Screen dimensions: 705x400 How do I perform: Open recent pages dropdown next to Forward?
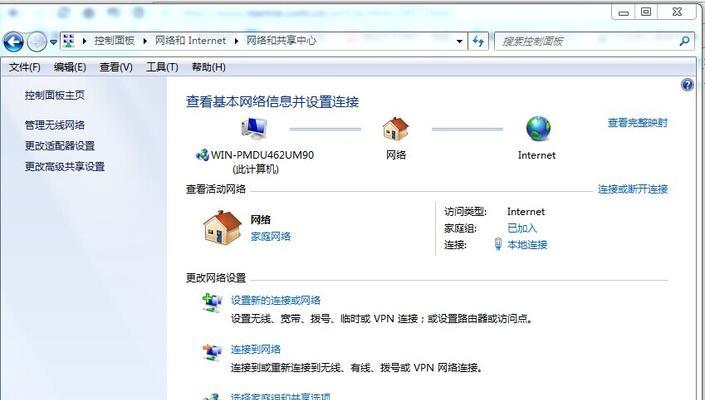(x=54, y=42)
